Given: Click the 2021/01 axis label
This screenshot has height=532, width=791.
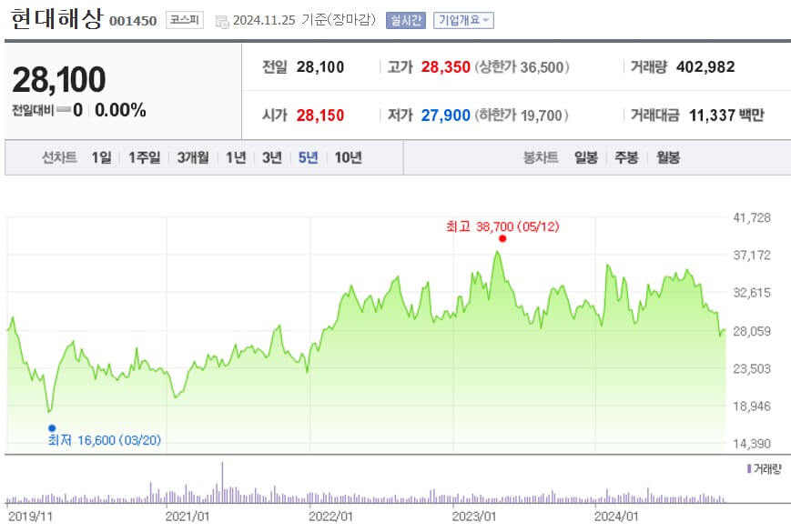Looking at the screenshot, I should pos(188,517).
